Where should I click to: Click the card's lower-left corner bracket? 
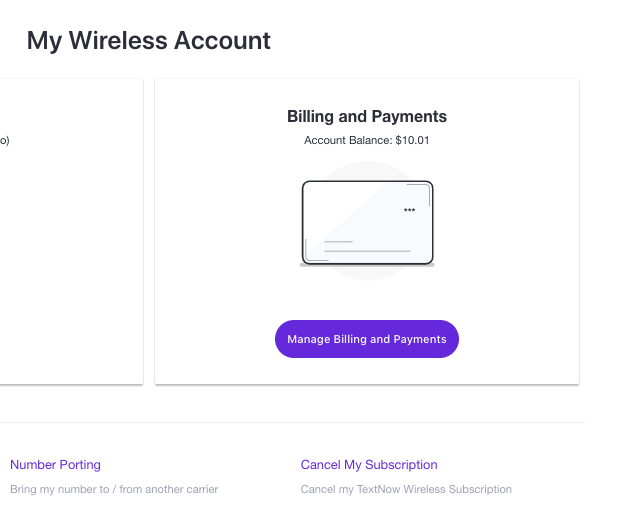(x=311, y=255)
